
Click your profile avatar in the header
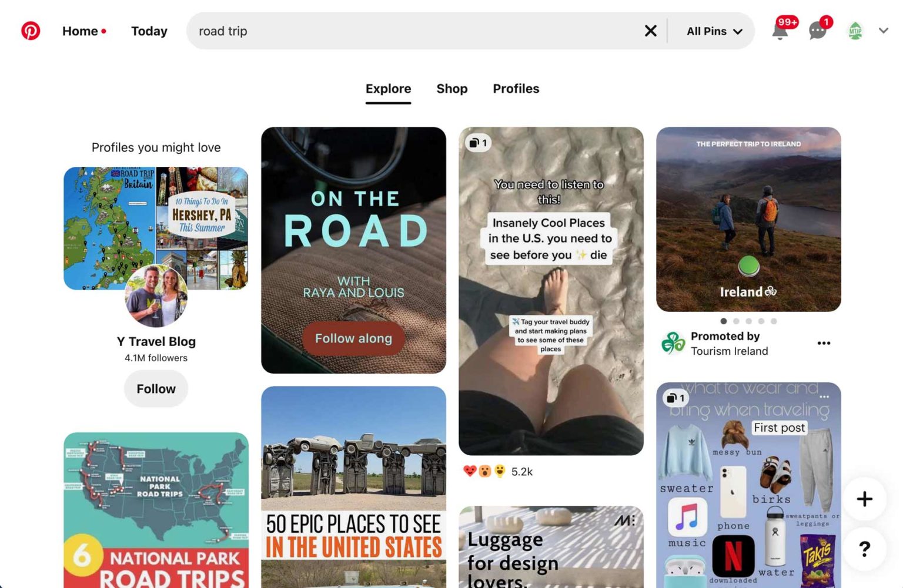[x=855, y=31]
